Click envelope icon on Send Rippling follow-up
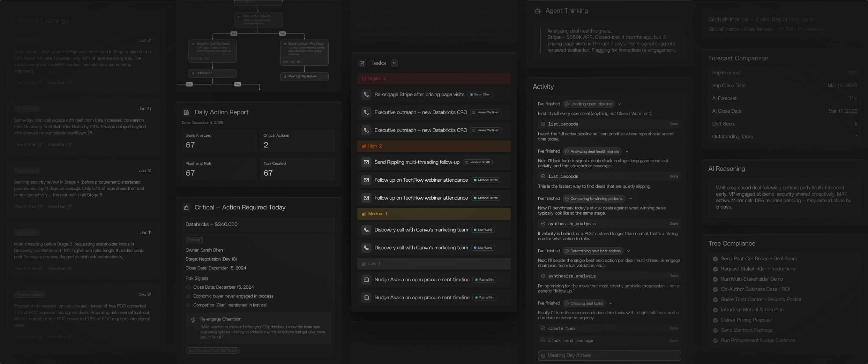The height and width of the screenshot is (364, 868). pos(366,162)
